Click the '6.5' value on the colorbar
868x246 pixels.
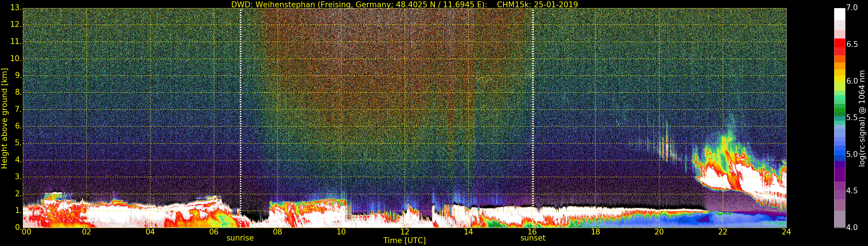click(x=852, y=44)
